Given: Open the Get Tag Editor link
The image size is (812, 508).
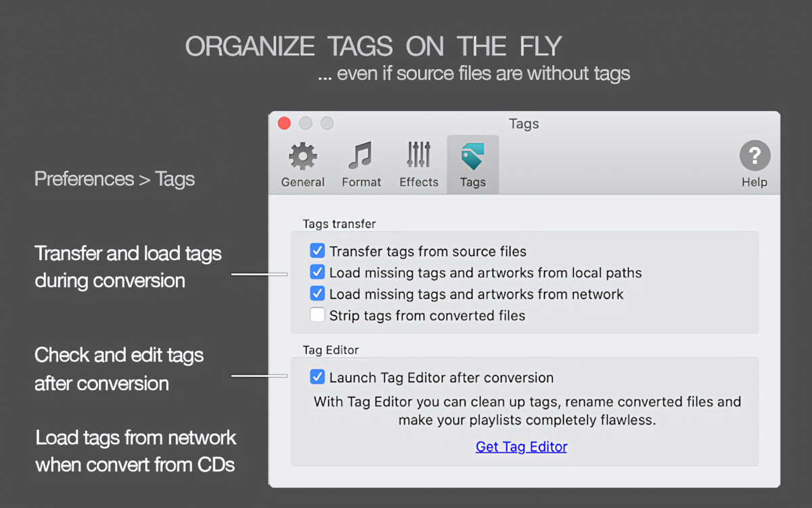Looking at the screenshot, I should click(x=521, y=446).
